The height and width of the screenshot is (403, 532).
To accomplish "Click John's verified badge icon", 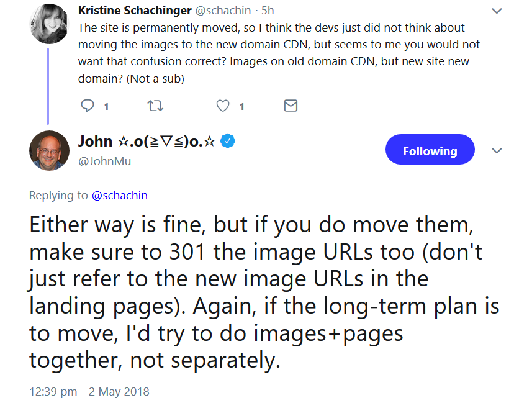I will 227,141.
